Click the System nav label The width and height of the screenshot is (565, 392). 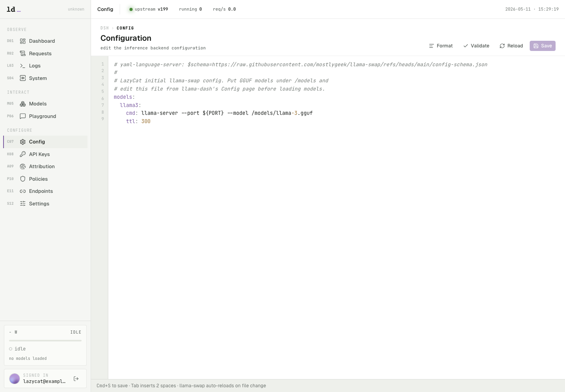(38, 78)
